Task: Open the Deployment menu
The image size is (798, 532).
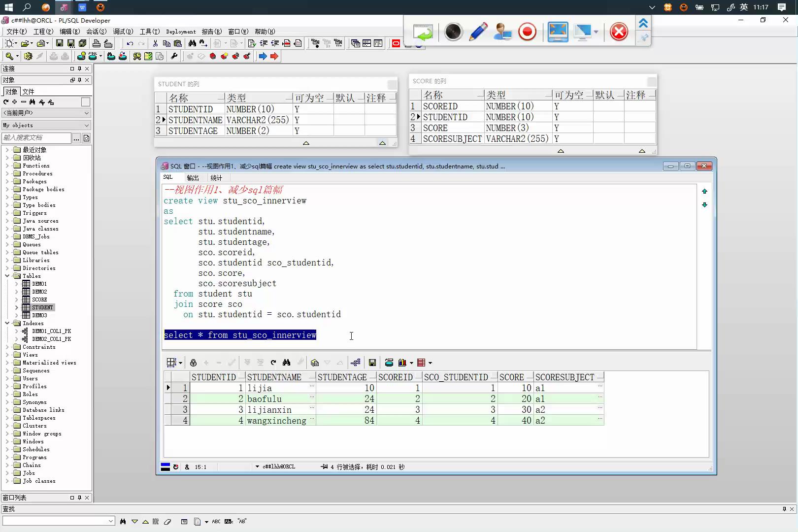Action: pyautogui.click(x=181, y=32)
